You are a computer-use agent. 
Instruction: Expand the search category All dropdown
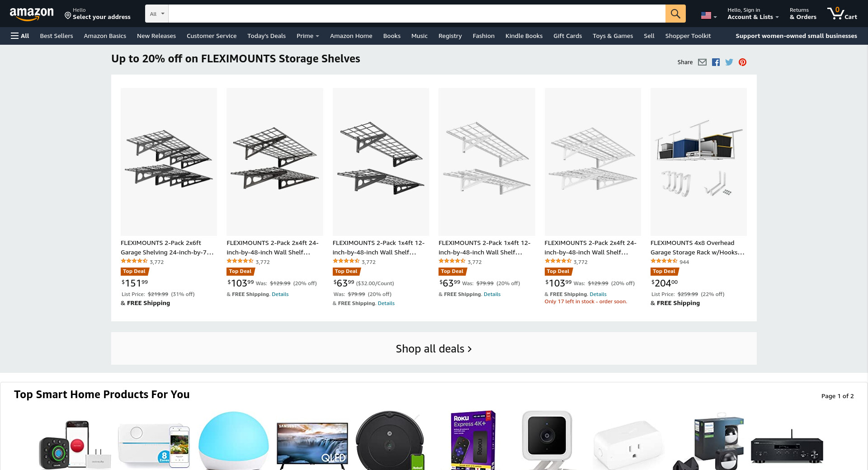[157, 14]
